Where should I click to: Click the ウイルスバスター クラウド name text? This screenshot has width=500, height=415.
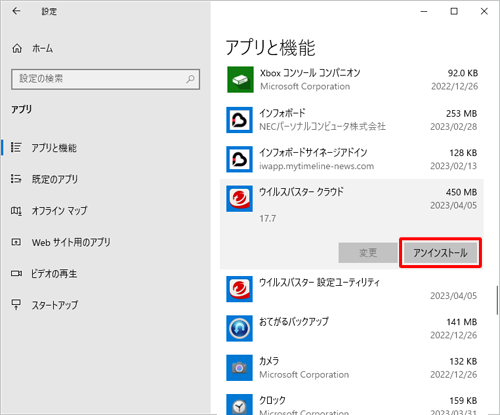tap(301, 192)
